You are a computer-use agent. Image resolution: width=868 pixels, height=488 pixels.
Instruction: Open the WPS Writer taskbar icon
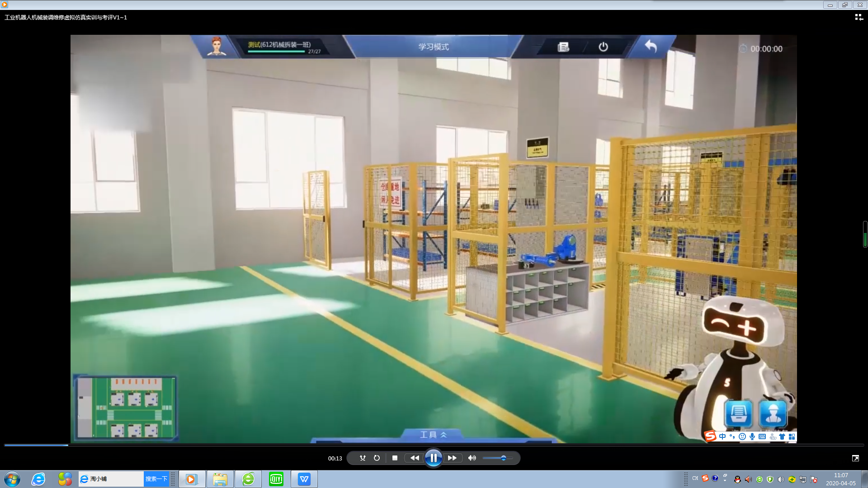304,479
